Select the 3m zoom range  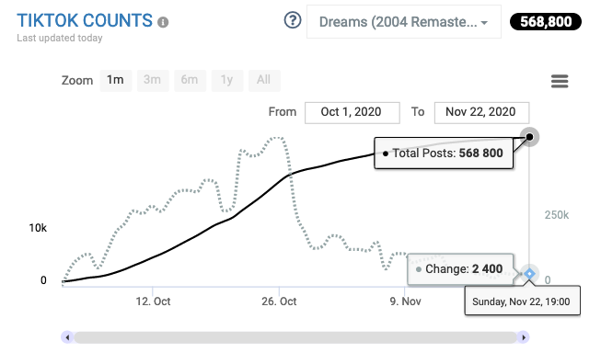click(x=152, y=80)
